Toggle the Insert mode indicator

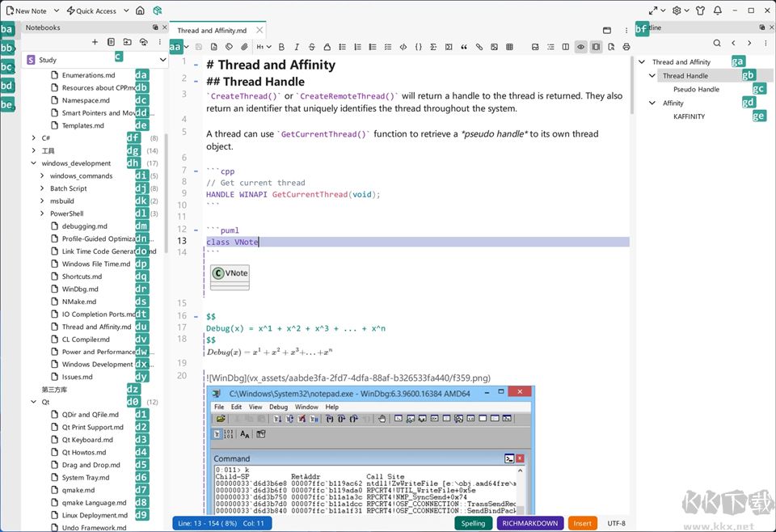coord(583,523)
